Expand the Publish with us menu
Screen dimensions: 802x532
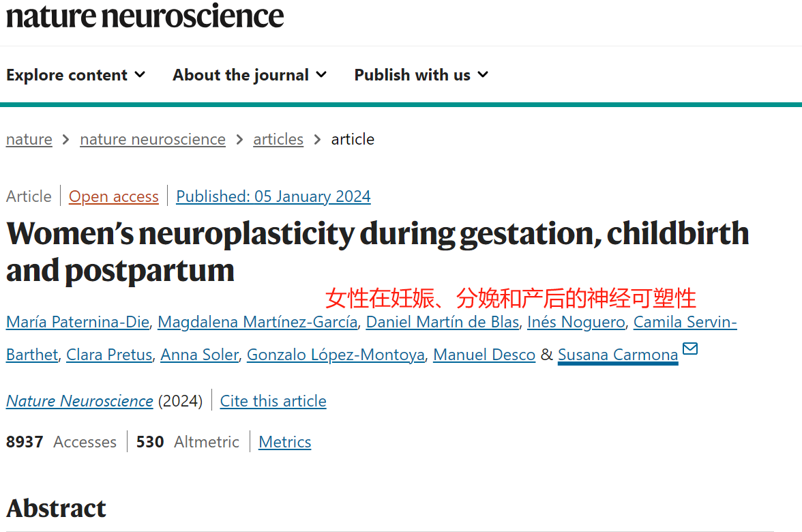click(421, 75)
